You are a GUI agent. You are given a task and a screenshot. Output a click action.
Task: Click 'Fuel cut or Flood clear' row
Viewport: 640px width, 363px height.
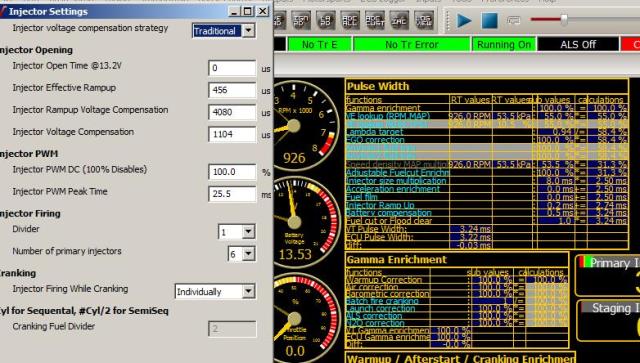point(486,221)
